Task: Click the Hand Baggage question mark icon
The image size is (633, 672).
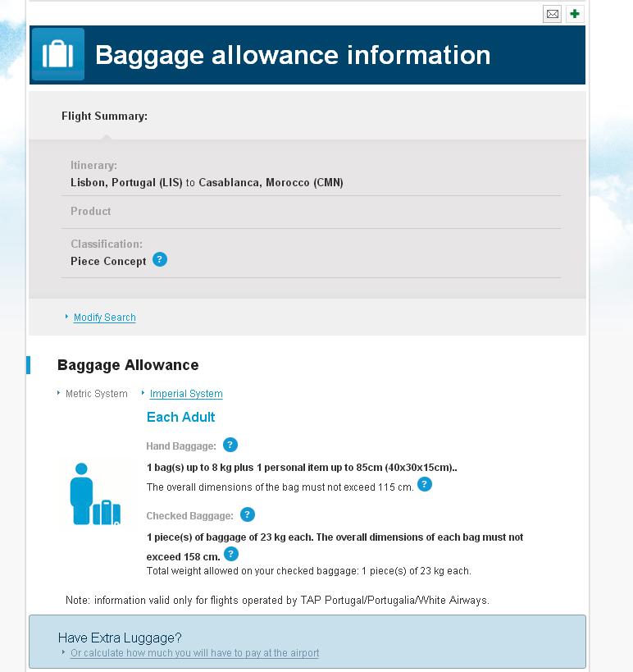Action: (230, 446)
